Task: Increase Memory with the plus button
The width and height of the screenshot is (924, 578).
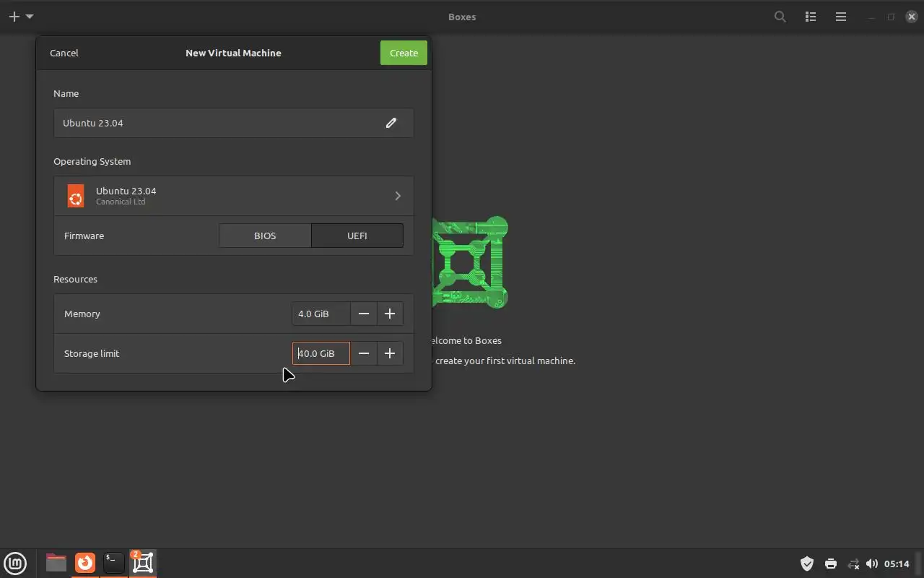Action: pos(390,314)
